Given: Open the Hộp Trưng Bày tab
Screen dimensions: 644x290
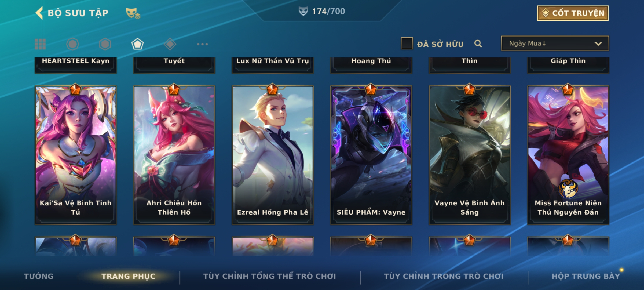Looking at the screenshot, I should point(586,276).
